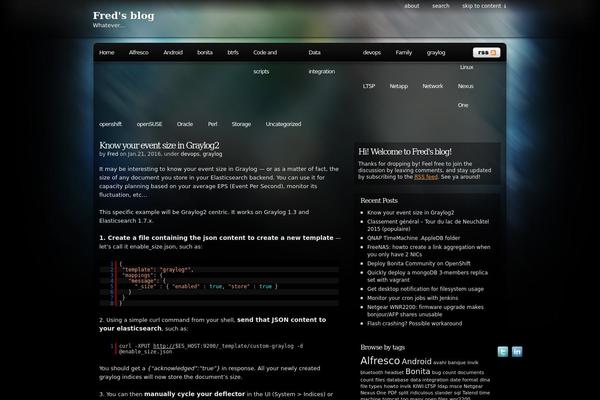The height and width of the screenshot is (400, 600).
Task: Open the LinkedIn icon beside the tag cloud
Action: click(517, 351)
